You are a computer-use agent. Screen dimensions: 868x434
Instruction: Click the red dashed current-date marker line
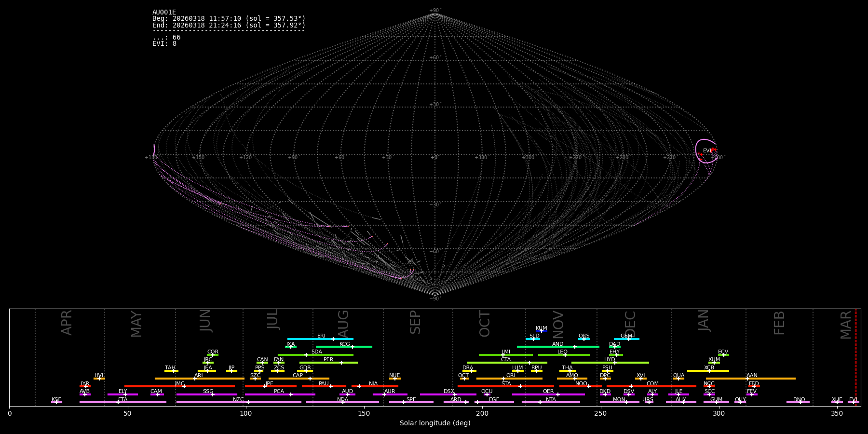[x=855, y=357]
